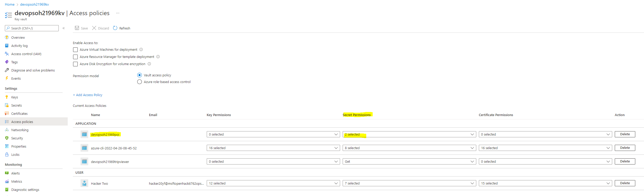Open Secret Permissions dropdown showing Get
644x196 pixels.
409,161
